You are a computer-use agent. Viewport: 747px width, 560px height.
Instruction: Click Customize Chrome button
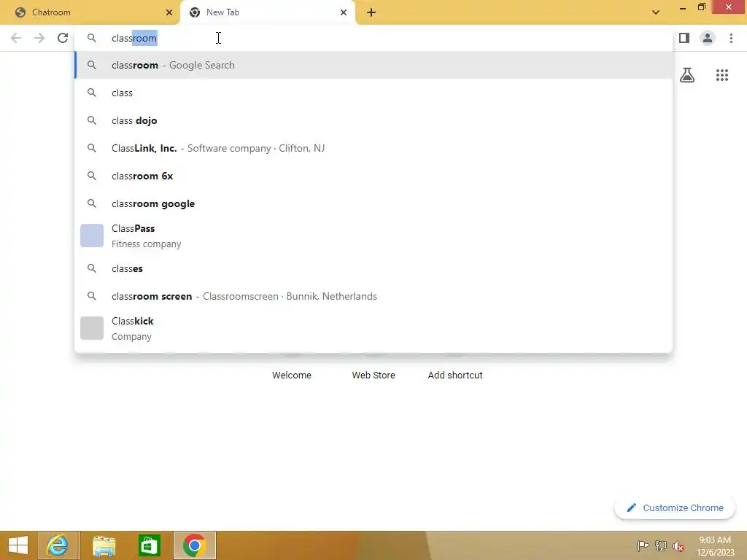coord(675,508)
